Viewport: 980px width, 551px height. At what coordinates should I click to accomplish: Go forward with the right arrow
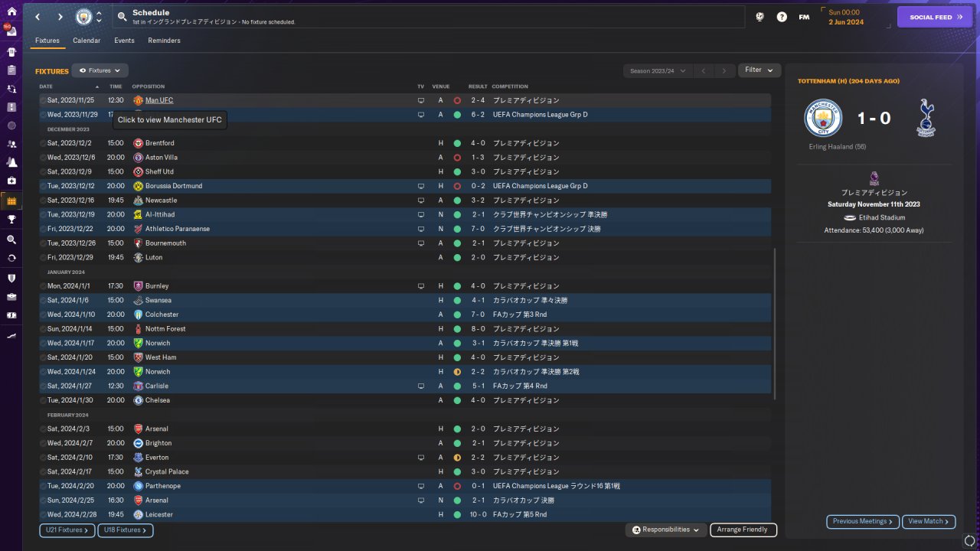60,17
